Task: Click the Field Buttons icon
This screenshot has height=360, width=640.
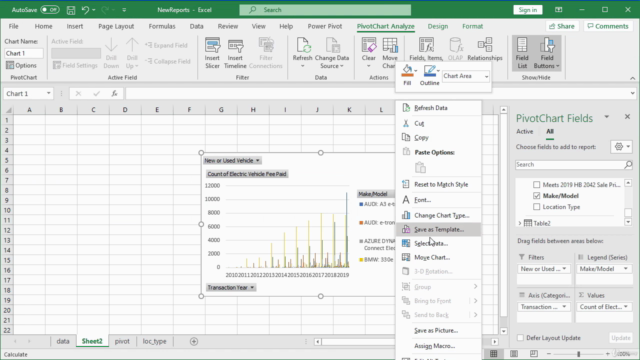Action: point(547,46)
